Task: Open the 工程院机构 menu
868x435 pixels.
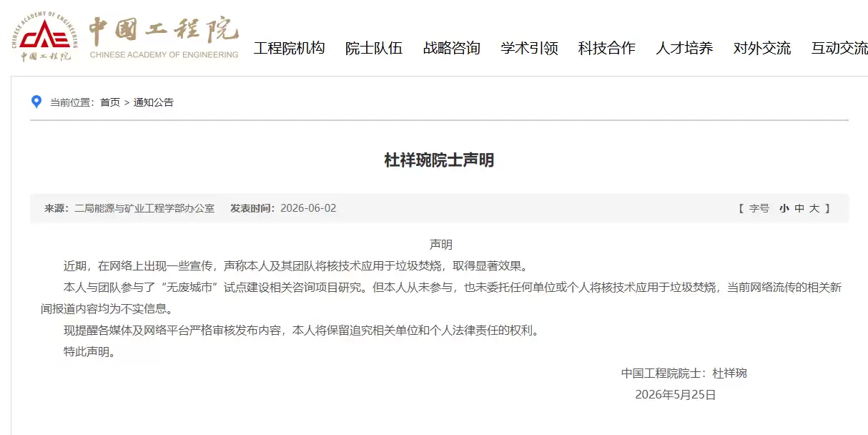Action: click(290, 48)
